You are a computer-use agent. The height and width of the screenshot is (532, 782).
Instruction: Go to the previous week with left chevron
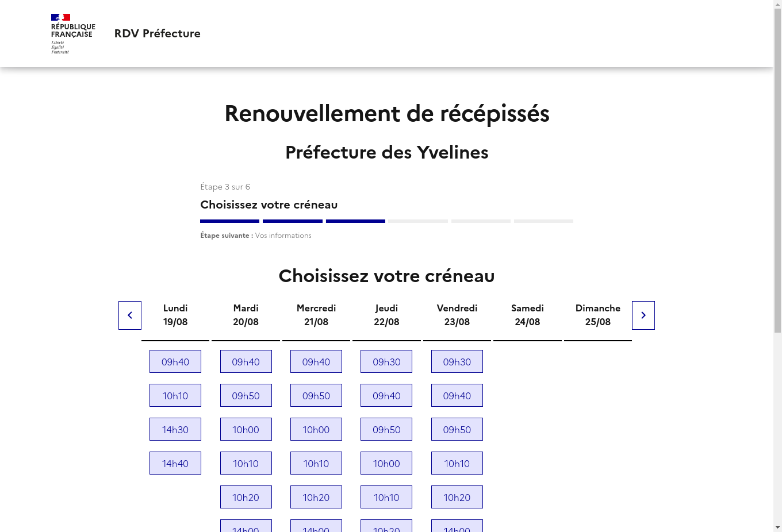click(130, 315)
